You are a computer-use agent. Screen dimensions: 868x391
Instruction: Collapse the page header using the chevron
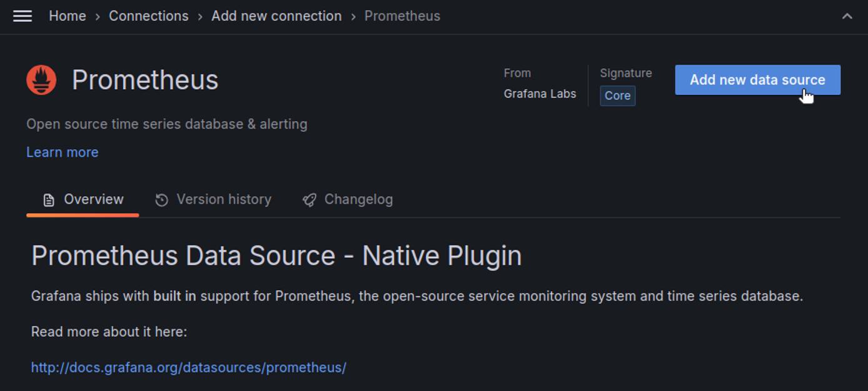(846, 16)
